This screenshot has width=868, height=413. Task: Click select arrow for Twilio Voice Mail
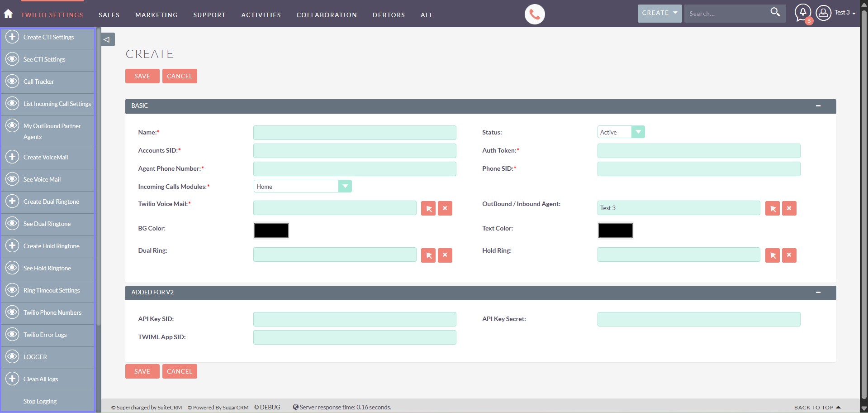tap(428, 208)
